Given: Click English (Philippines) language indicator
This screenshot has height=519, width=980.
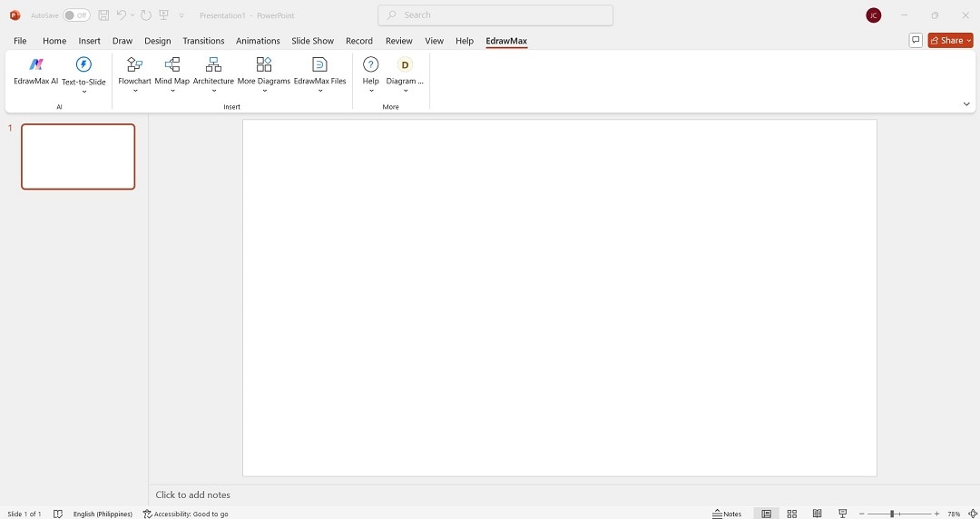Looking at the screenshot, I should pos(103,514).
